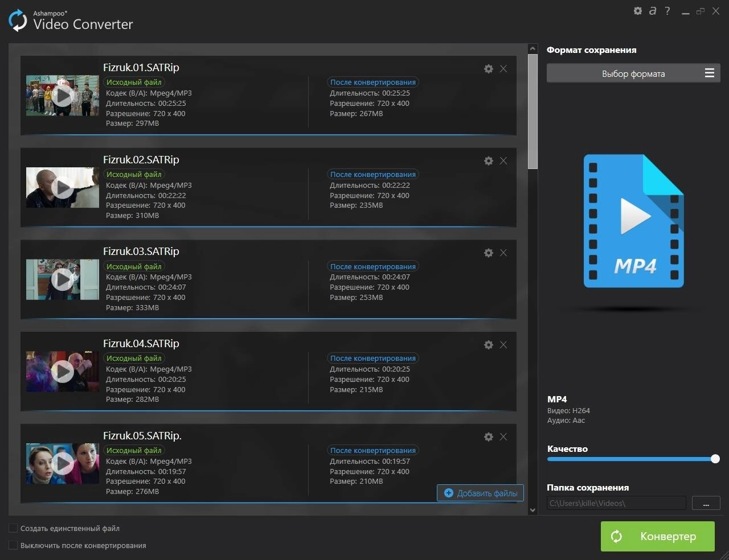Viewport: 729px width, 560px height.
Task: Open help question mark icon
Action: (x=667, y=11)
